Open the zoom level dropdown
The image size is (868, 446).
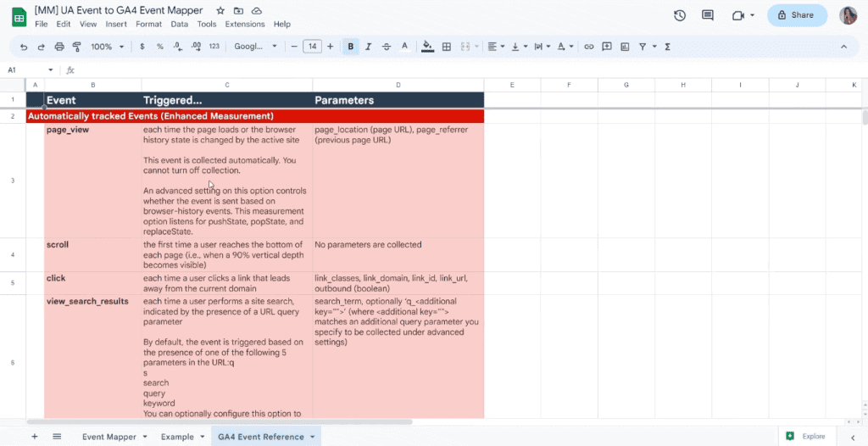tap(106, 47)
